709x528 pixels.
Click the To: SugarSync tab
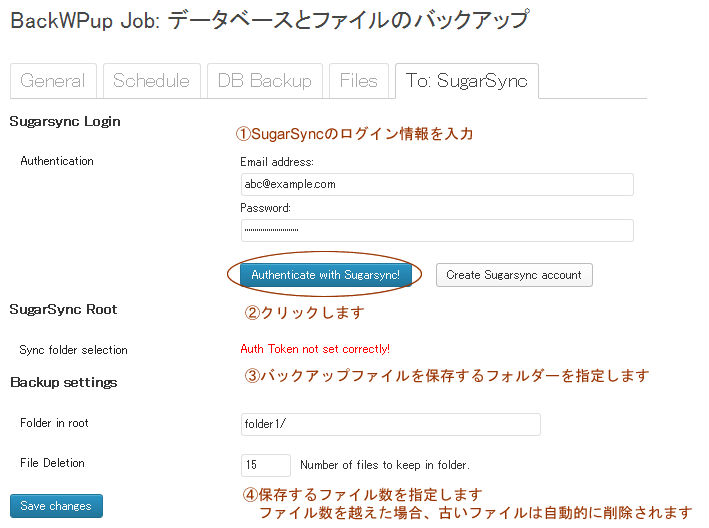click(x=467, y=81)
